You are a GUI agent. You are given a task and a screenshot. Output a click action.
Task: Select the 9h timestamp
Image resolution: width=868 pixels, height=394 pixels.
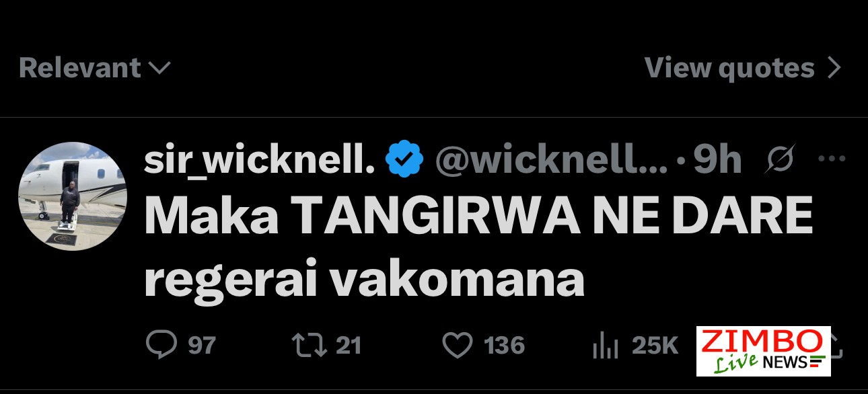coord(717,160)
